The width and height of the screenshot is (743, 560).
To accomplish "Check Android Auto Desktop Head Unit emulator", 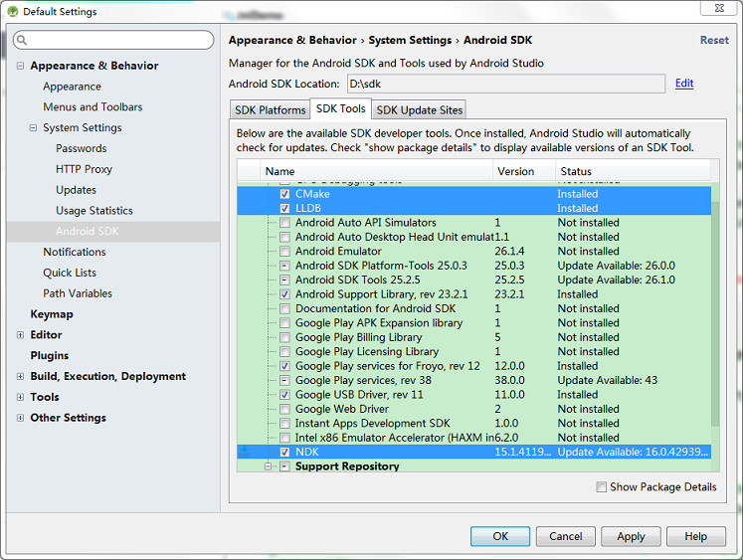I will [284, 237].
